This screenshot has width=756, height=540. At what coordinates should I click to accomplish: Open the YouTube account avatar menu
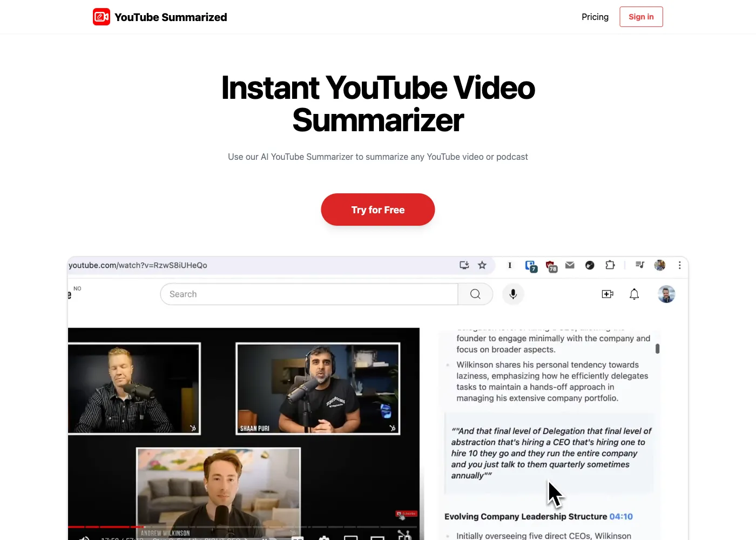[666, 294]
